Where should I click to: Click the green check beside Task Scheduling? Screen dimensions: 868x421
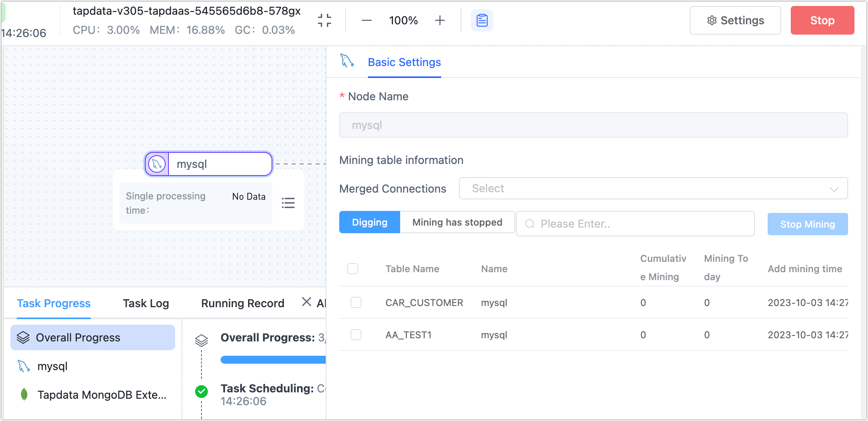201,392
